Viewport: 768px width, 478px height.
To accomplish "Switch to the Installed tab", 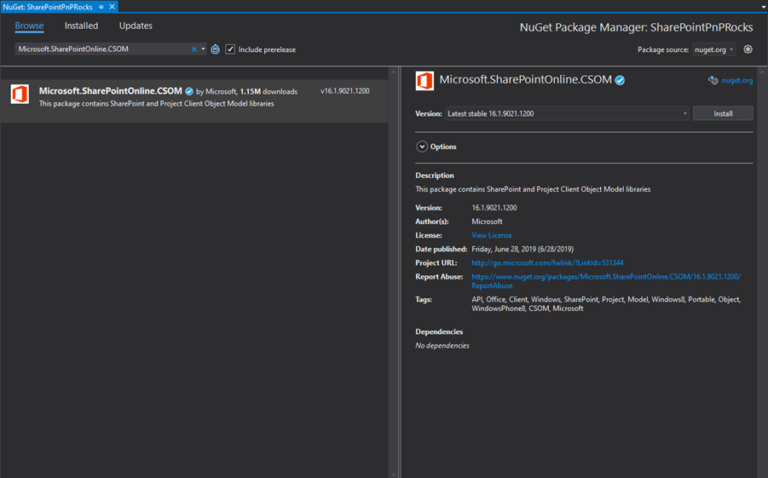I will 81,26.
